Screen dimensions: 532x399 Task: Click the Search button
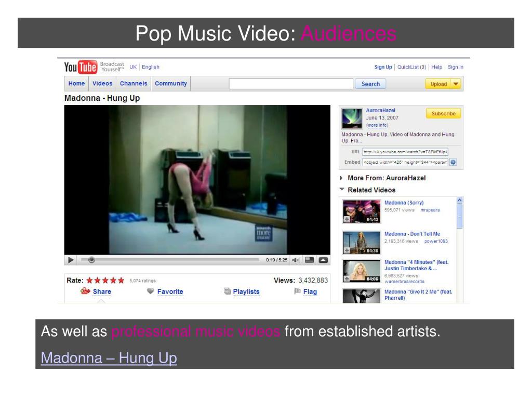point(370,84)
